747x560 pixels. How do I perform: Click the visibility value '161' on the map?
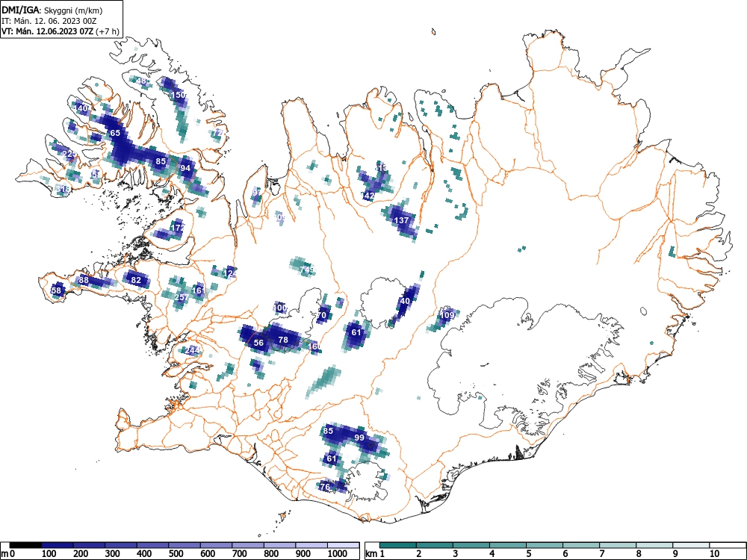[199, 290]
